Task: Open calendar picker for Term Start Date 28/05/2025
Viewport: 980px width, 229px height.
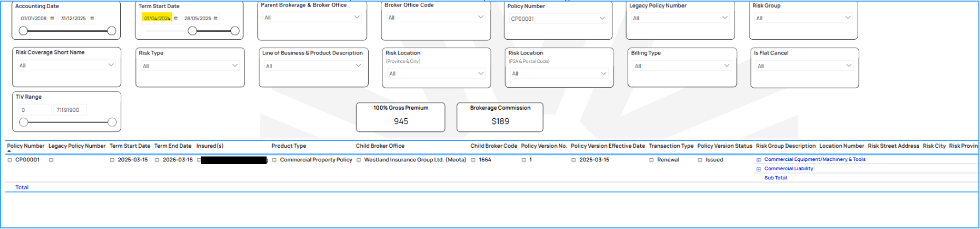Action: (x=215, y=18)
